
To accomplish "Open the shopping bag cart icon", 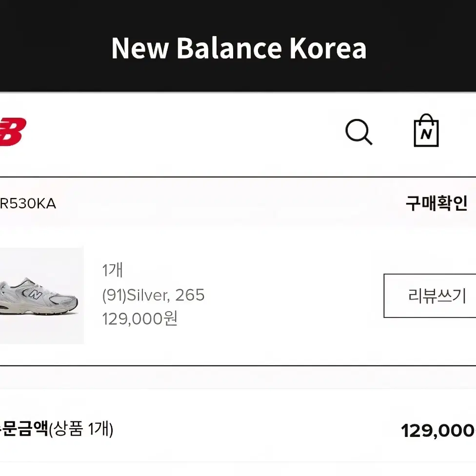I will [x=426, y=131].
